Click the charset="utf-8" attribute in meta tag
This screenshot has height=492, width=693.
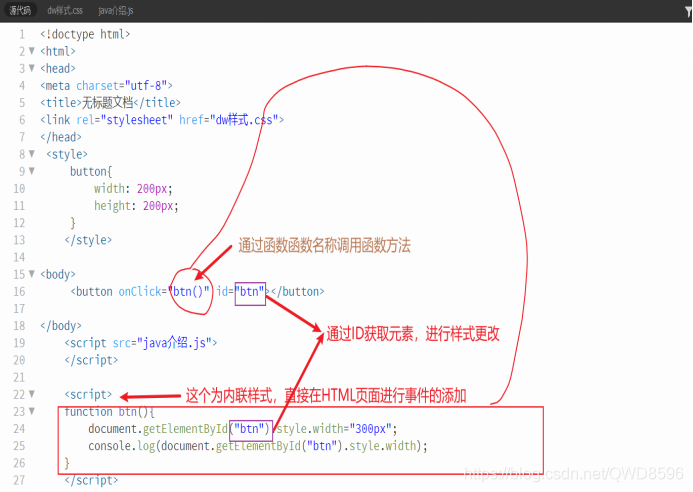[x=121, y=85]
